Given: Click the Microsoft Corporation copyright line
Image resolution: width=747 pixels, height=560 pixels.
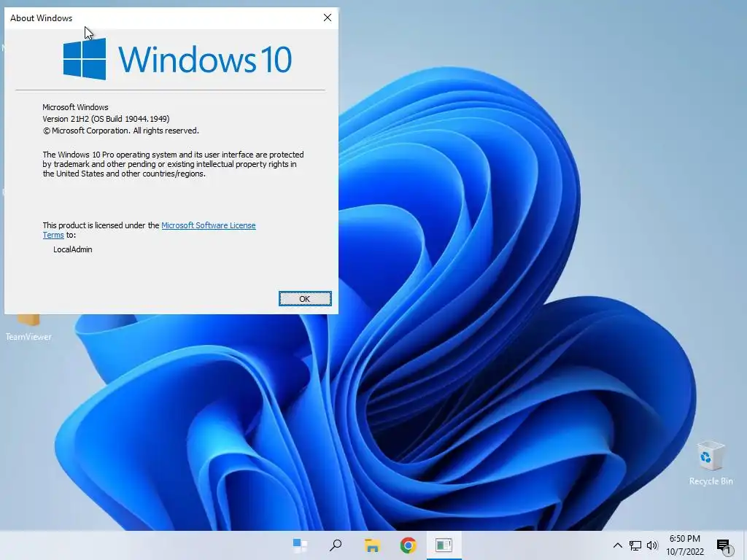Looking at the screenshot, I should coord(121,131).
